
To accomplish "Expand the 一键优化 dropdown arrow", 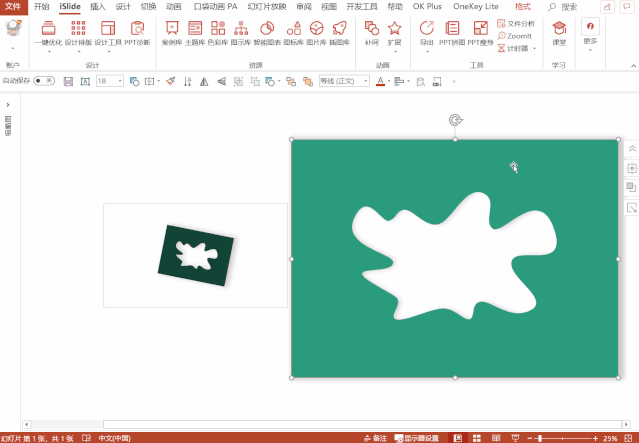I will 49,52.
